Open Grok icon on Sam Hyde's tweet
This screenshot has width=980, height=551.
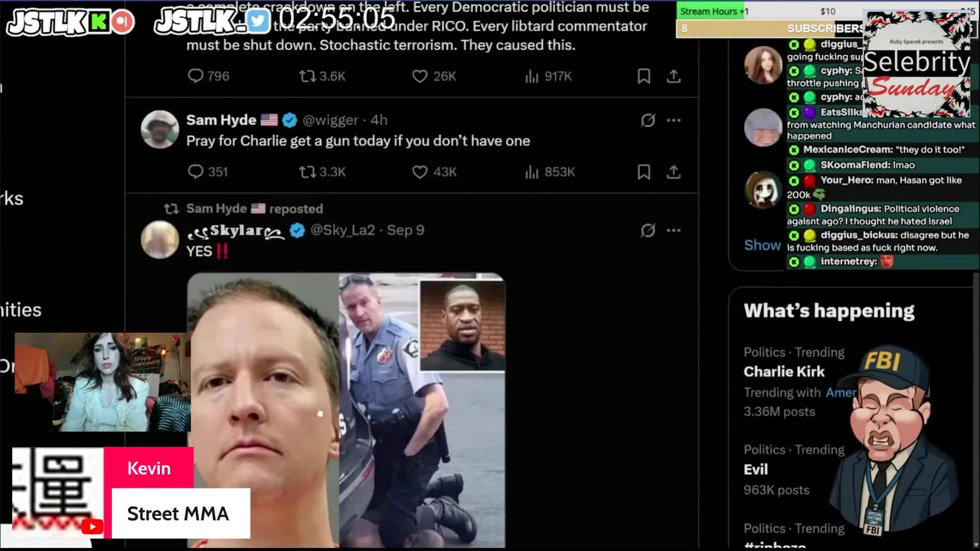pos(648,120)
